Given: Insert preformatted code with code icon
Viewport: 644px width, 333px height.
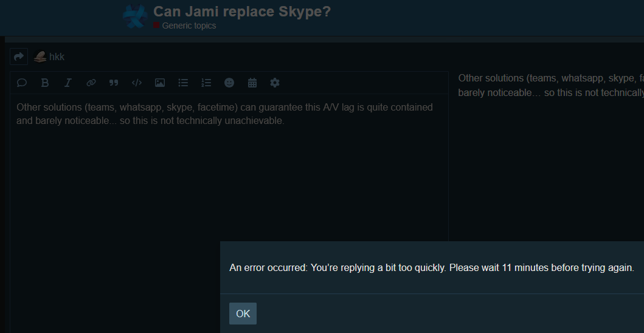Looking at the screenshot, I should click(137, 83).
